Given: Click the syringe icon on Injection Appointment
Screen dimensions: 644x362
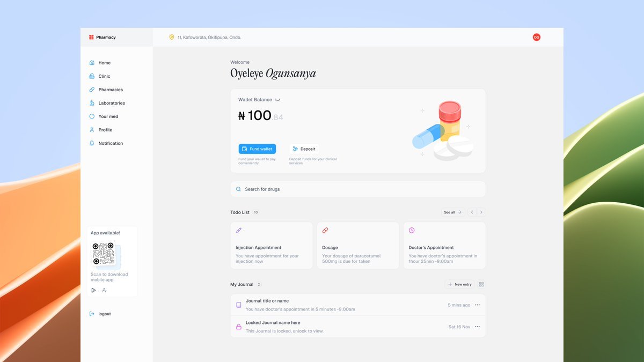Looking at the screenshot, I should (x=239, y=230).
